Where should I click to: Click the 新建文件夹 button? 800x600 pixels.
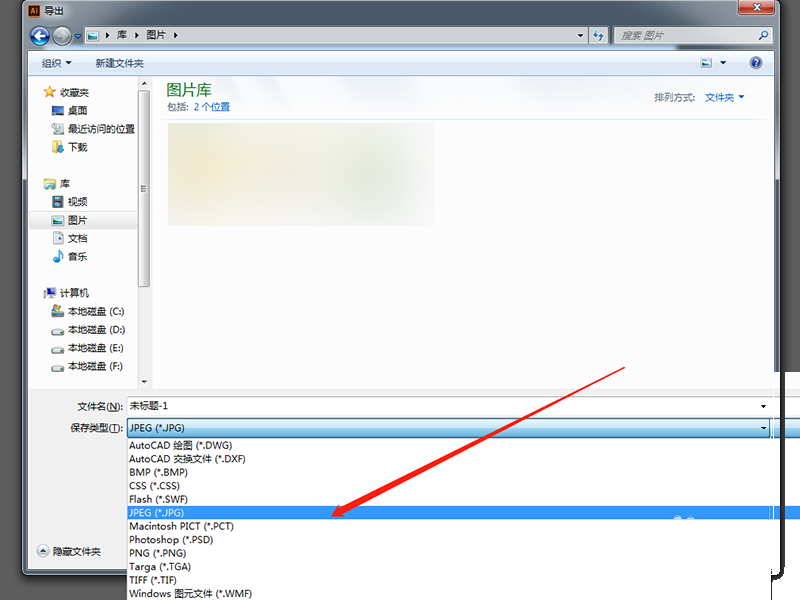point(119,63)
